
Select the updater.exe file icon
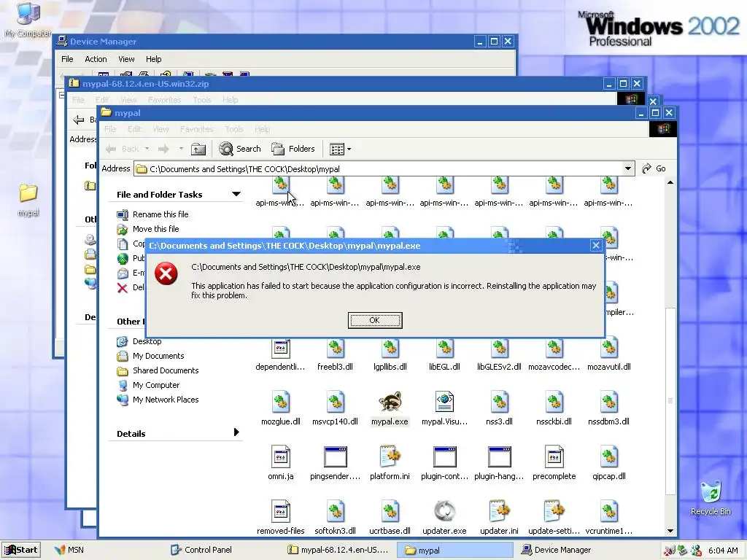pos(444,511)
